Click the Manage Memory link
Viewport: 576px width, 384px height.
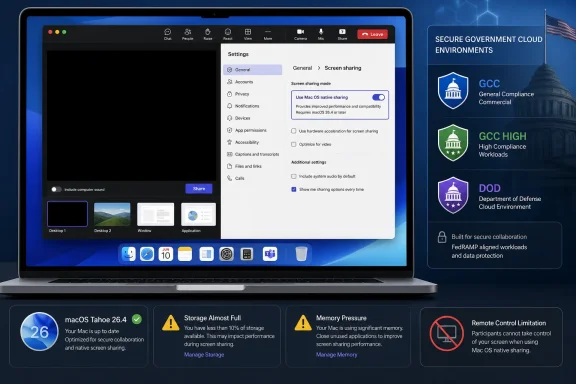tap(336, 355)
